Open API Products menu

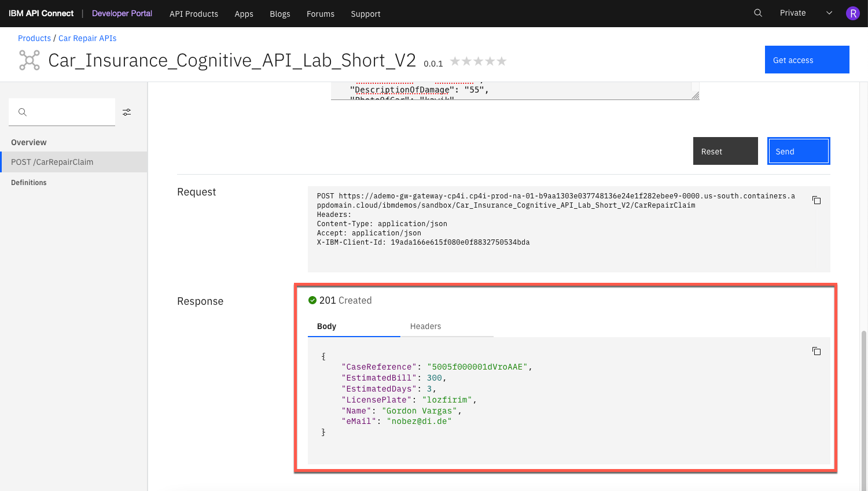[194, 14]
